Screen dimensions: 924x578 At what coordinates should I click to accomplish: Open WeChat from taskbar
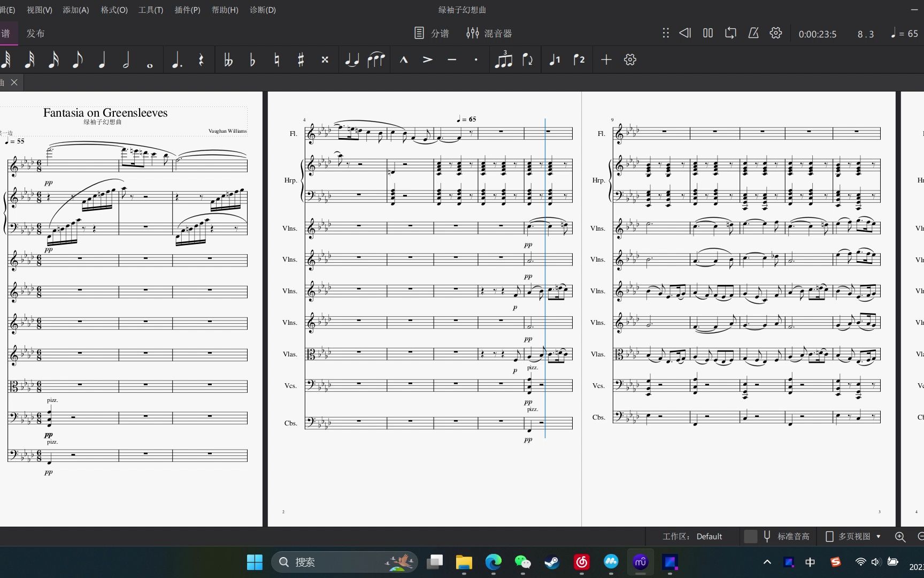522,562
